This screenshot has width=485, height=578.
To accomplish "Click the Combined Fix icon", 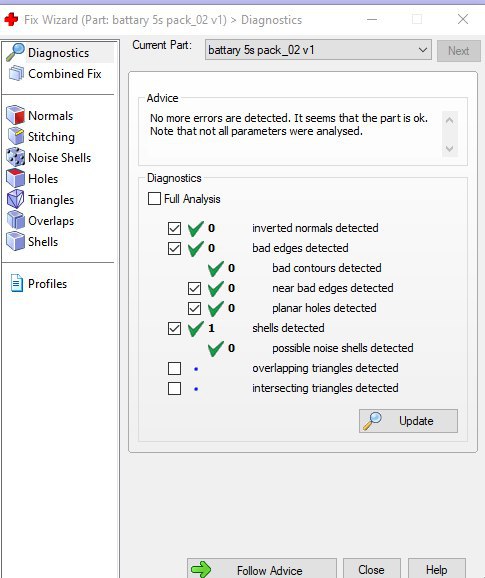I will click(x=16, y=73).
